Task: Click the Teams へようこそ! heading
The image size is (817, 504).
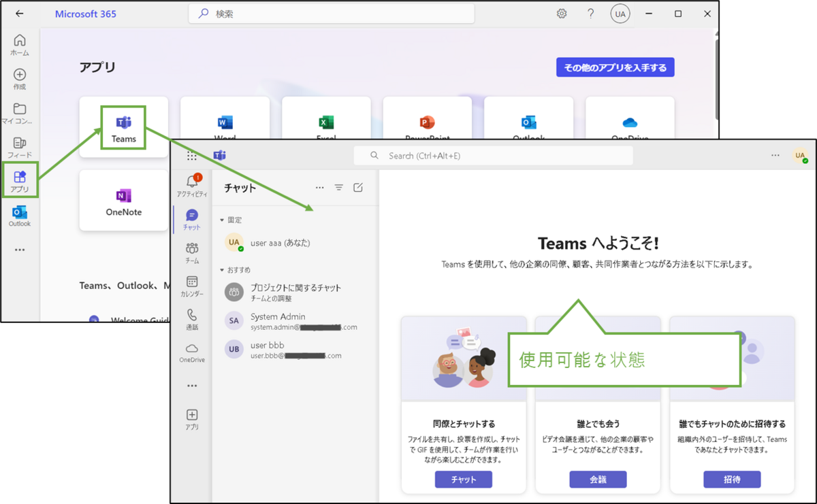Action: (x=598, y=243)
